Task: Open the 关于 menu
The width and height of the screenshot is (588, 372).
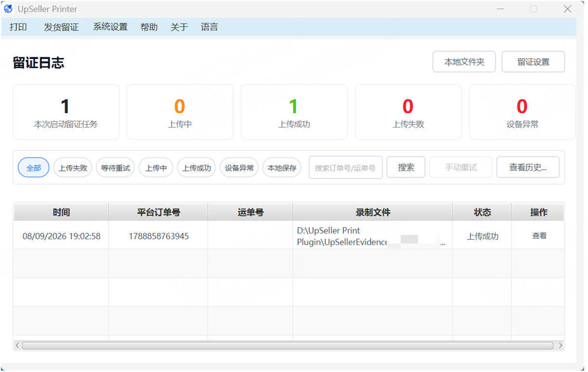Action: [x=179, y=27]
